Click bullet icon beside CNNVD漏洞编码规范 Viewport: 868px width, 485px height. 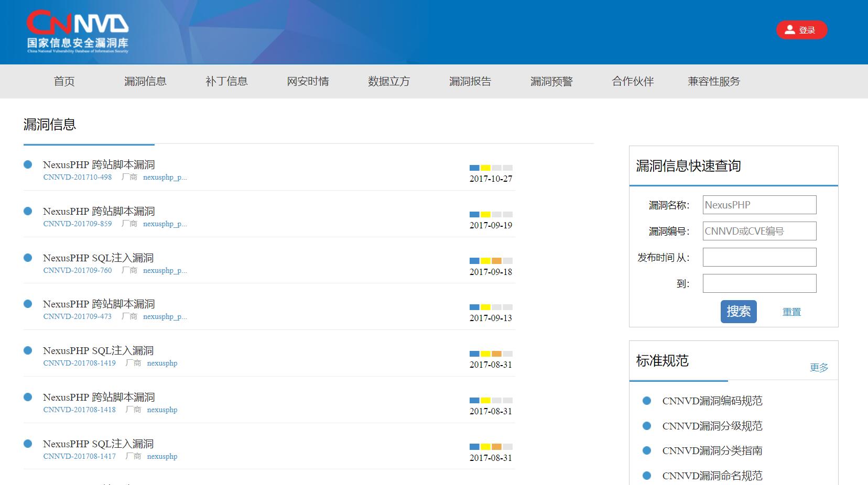tap(647, 401)
